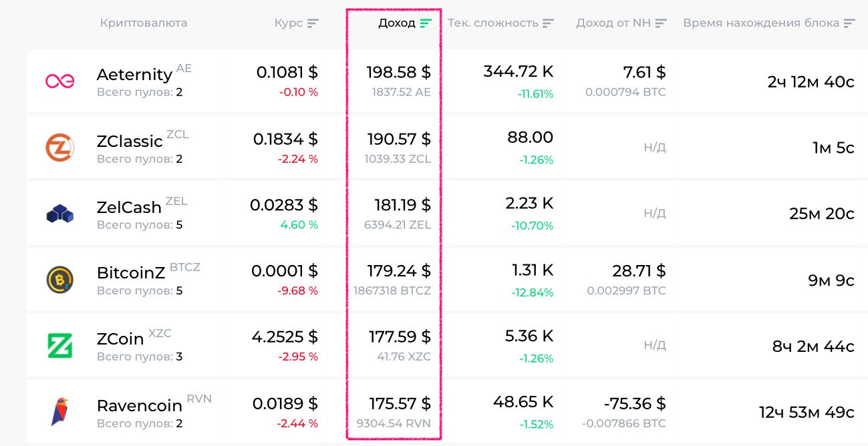Click the red -9.68 % change
This screenshot has height=446, width=868.
(299, 291)
